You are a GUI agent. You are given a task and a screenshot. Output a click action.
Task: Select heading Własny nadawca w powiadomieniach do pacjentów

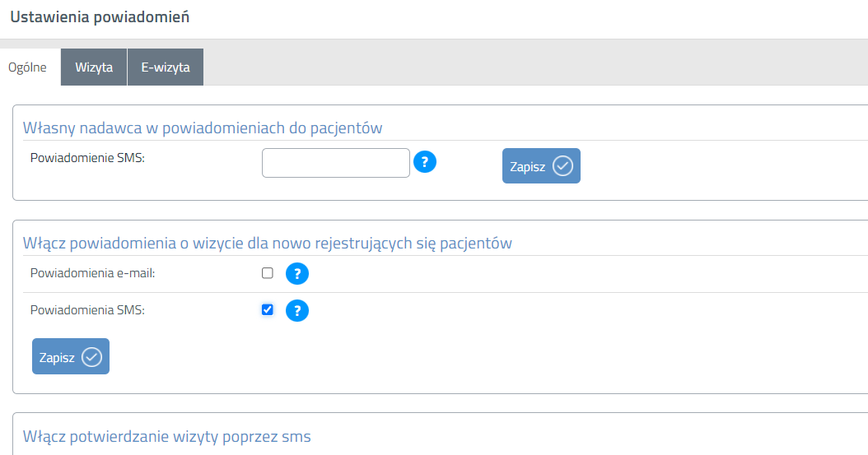[x=203, y=128]
